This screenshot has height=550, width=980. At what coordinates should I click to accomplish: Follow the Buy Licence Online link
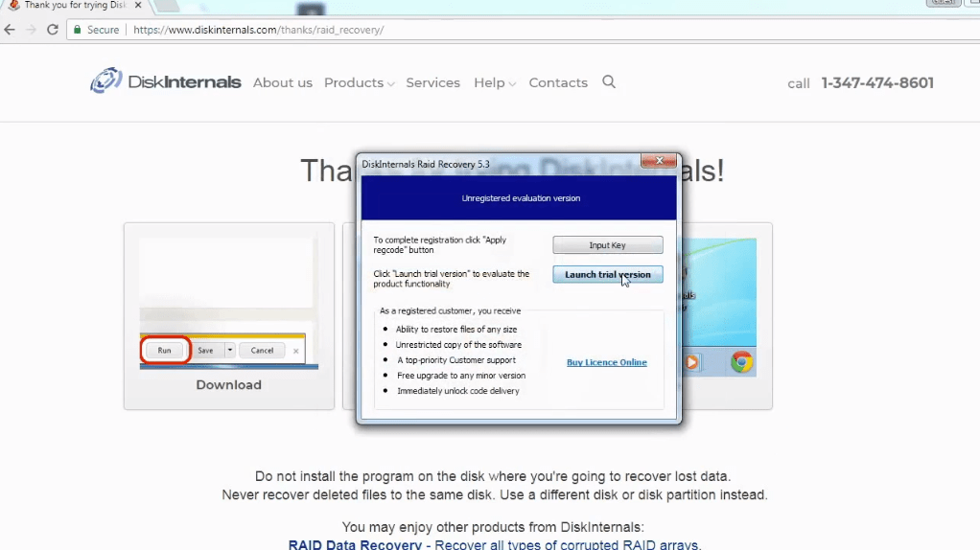(x=606, y=362)
